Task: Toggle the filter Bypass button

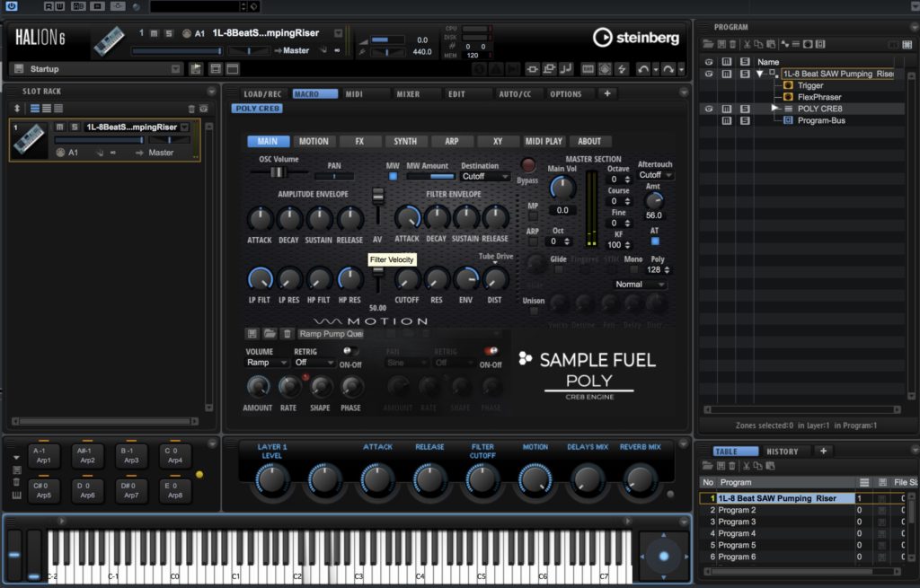Action: click(527, 165)
